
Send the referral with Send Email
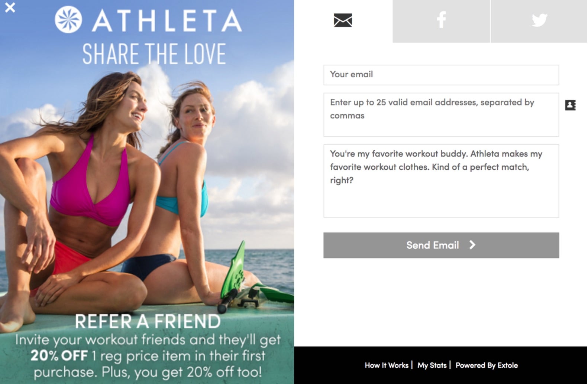(x=441, y=245)
